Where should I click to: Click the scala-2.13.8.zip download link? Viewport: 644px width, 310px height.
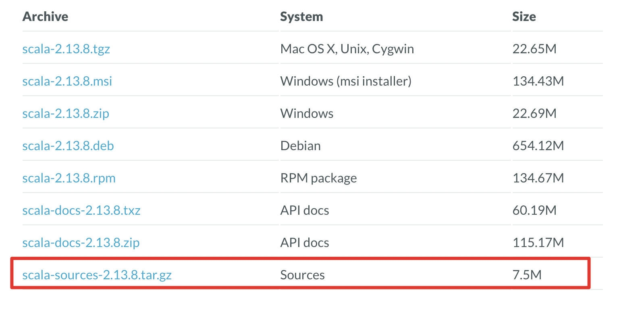[66, 113]
